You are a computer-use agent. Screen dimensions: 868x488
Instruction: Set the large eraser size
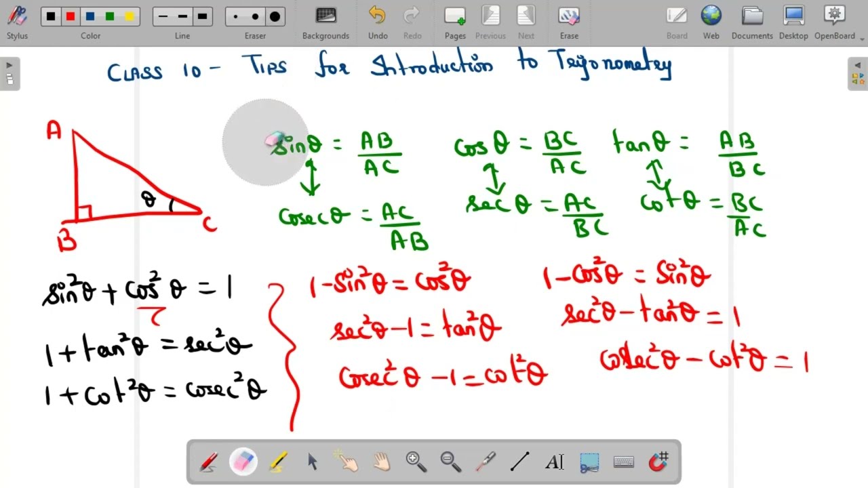point(275,16)
